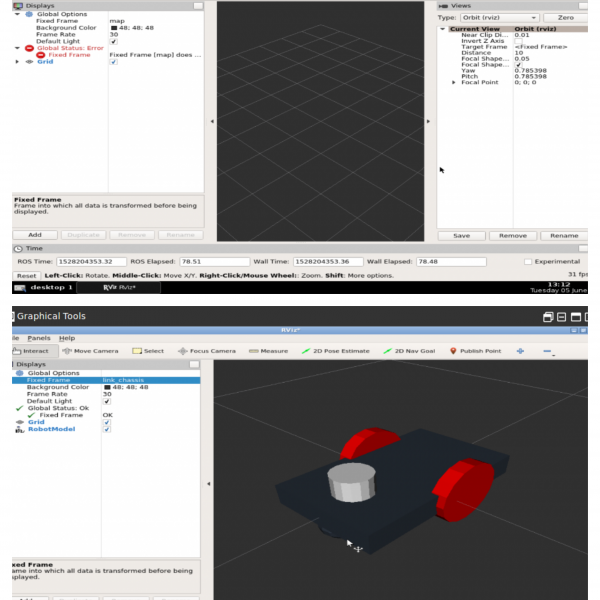Enable the Experimental checkbox

[x=528, y=262]
